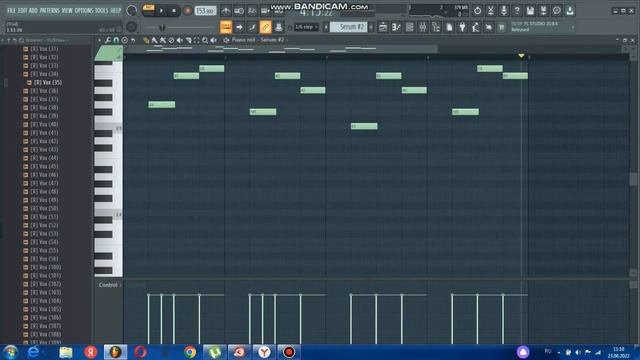Start playback with the Play button
640x360 pixels.
coord(161,11)
